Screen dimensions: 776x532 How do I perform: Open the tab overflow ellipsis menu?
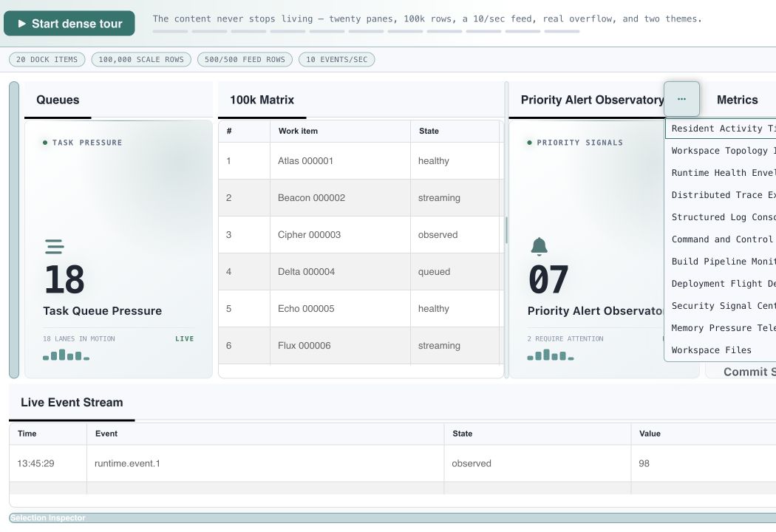pos(681,99)
